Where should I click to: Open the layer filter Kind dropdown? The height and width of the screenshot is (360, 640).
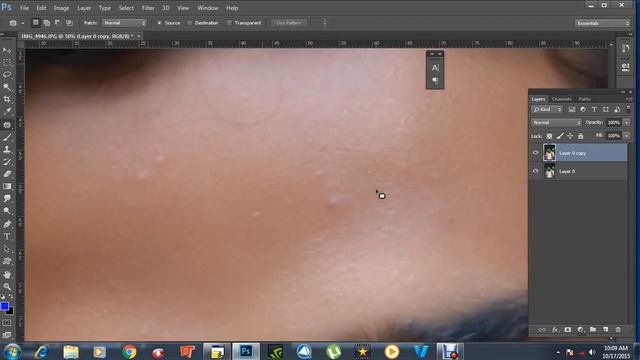coord(547,109)
